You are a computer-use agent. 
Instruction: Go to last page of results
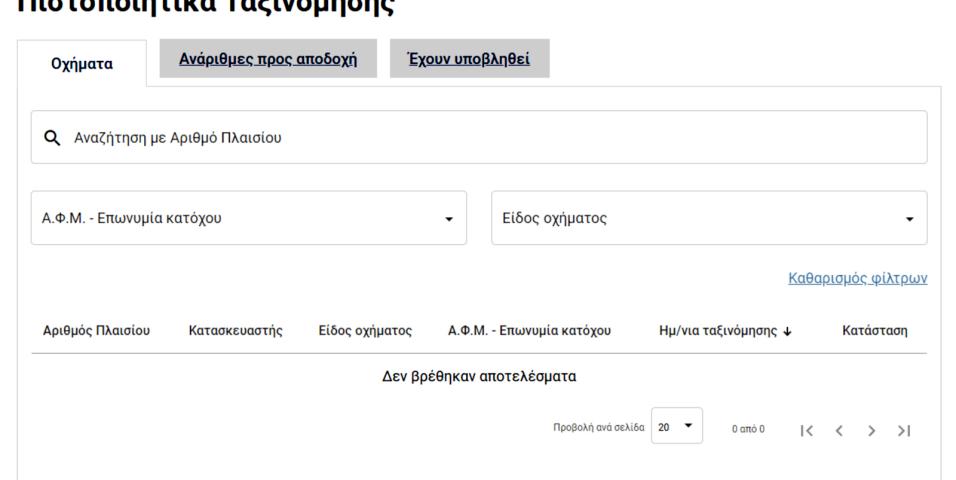pyautogui.click(x=904, y=431)
